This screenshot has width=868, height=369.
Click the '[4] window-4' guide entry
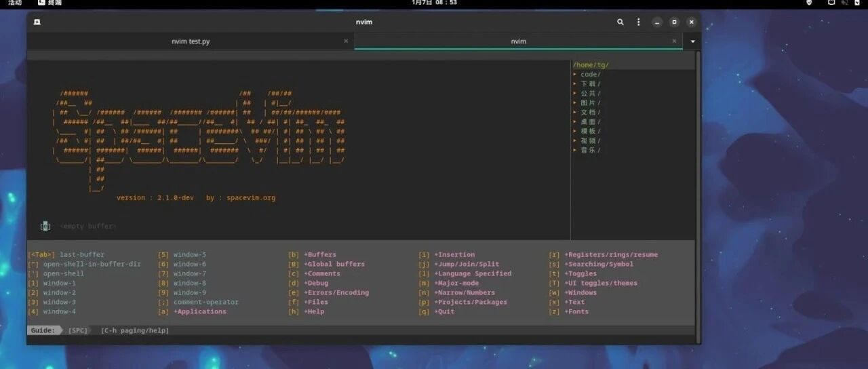coord(52,312)
